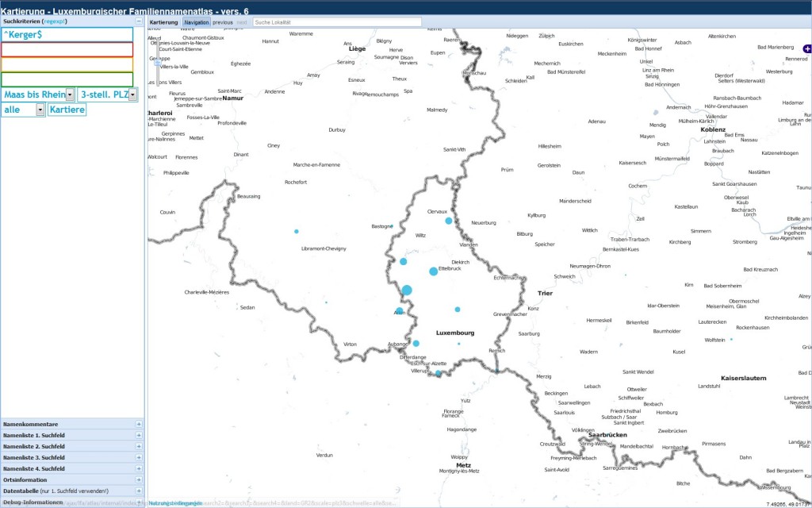812x508 pixels.
Task: Expand Namenliste 1. Suchfeld panel
Action: point(139,436)
